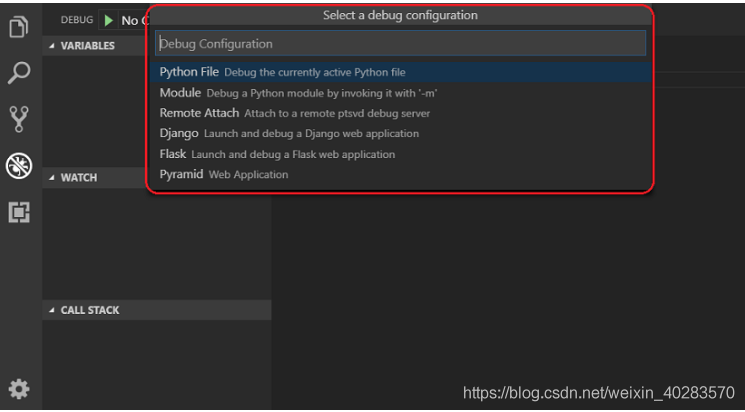The image size is (745, 412).
Task: Pick the Flask debug configuration
Action: [x=173, y=154]
